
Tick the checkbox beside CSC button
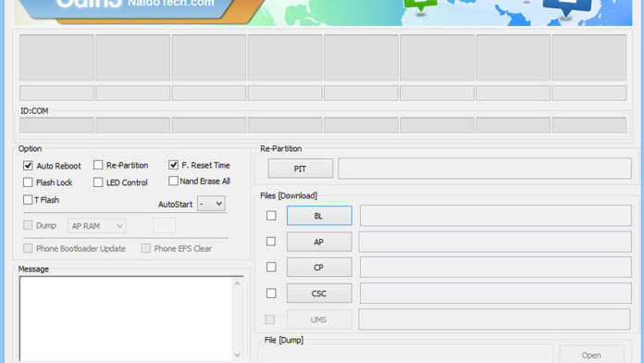[x=271, y=294]
